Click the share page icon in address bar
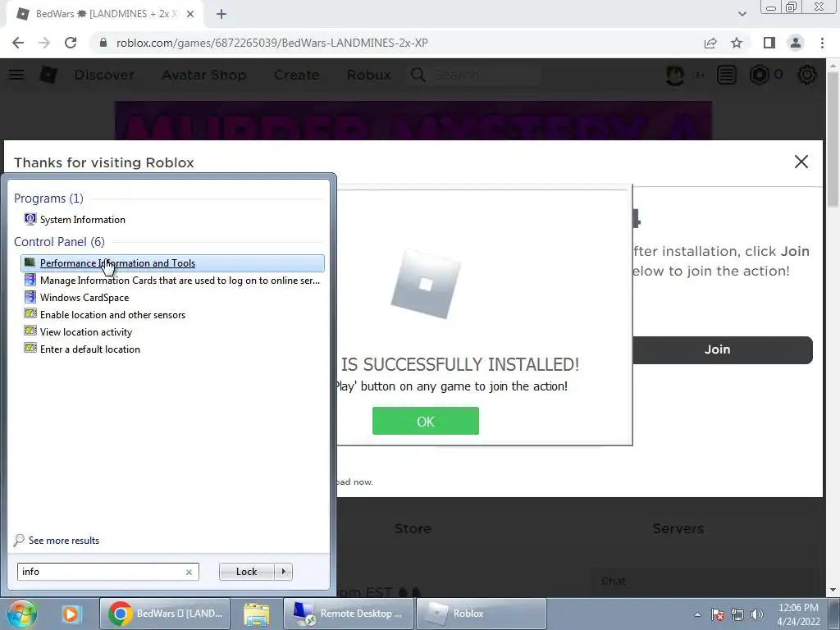Screen dimensions: 840x630 (x=710, y=43)
